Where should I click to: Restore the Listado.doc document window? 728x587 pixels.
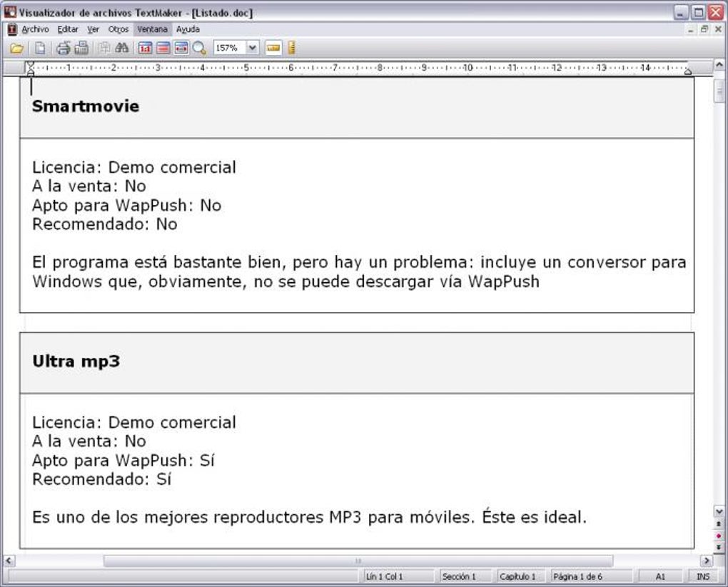tap(704, 29)
